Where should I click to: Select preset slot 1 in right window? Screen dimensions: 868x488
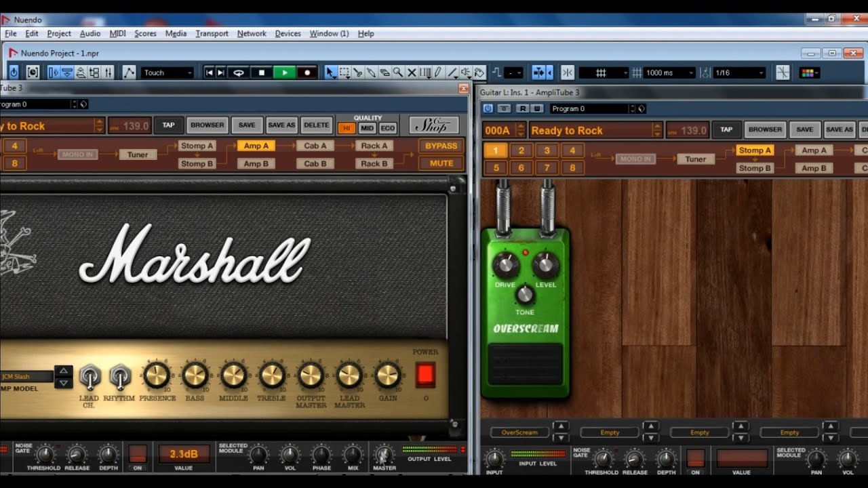pos(496,150)
